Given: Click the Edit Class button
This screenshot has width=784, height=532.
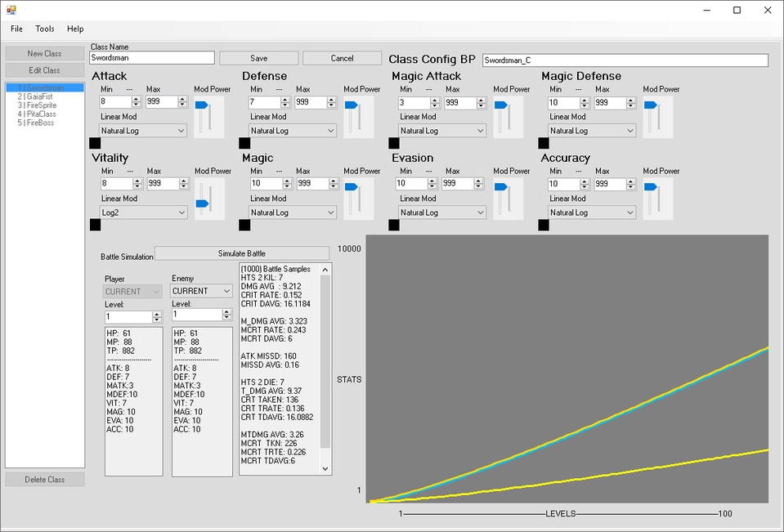Looking at the screenshot, I should (44, 69).
